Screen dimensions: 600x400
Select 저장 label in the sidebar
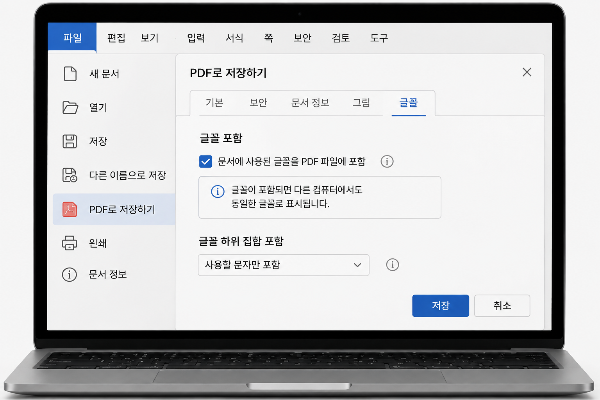[x=98, y=141]
